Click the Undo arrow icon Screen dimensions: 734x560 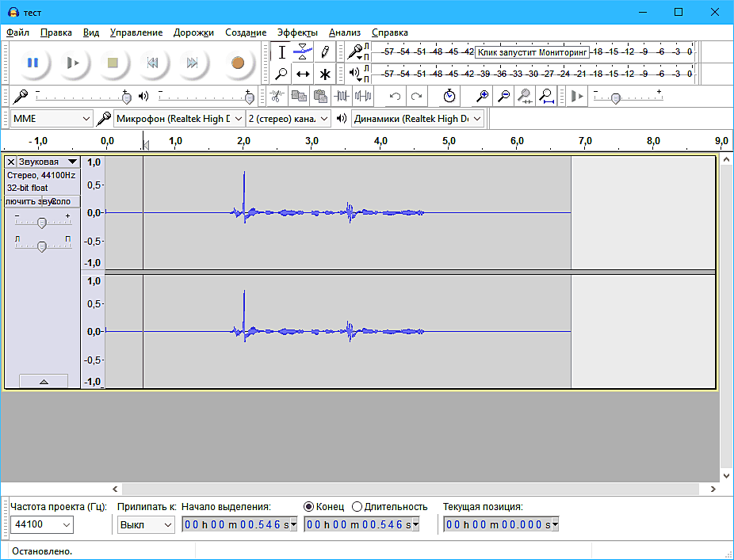(395, 96)
